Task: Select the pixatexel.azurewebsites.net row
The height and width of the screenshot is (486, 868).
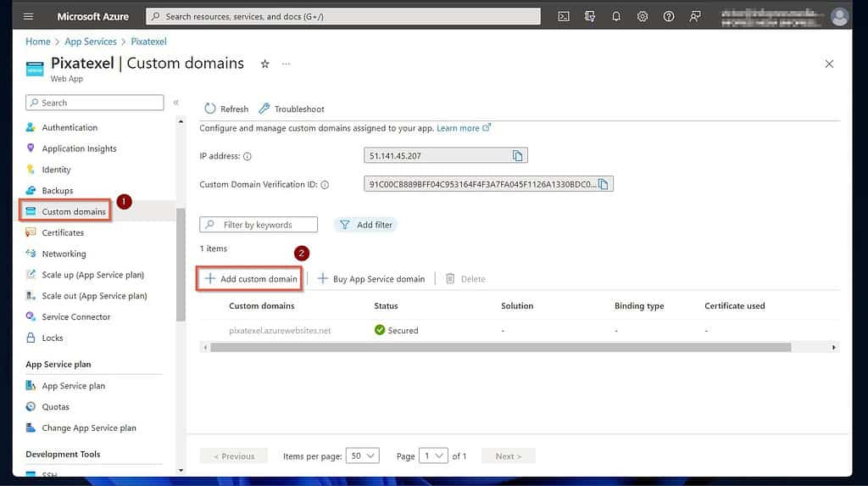Action: tap(520, 330)
